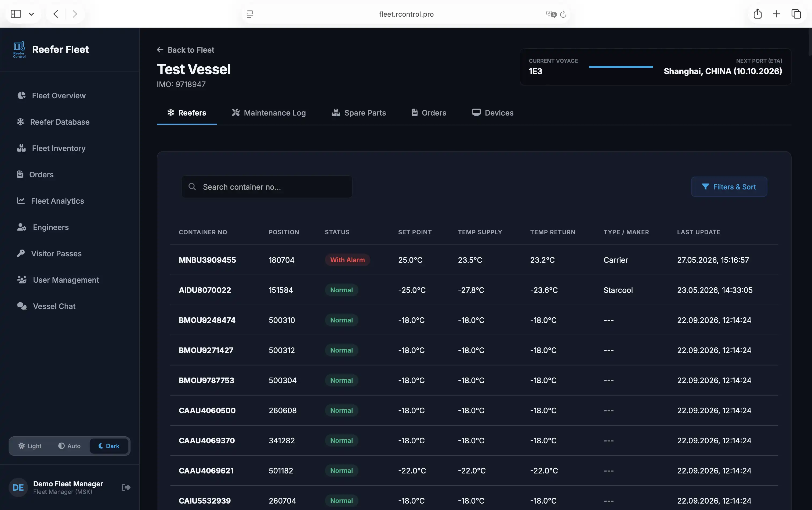Screen dimensions: 812x510
Task: Switch to the Devices tab
Action: [492, 113]
